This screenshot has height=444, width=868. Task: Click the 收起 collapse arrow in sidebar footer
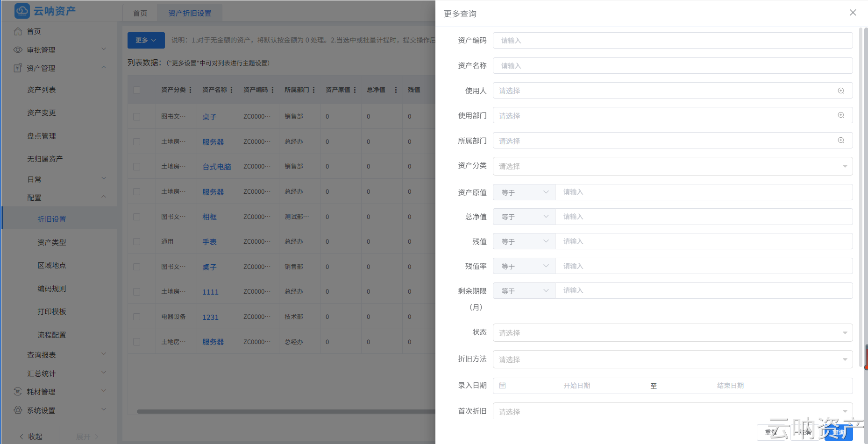[21, 437]
